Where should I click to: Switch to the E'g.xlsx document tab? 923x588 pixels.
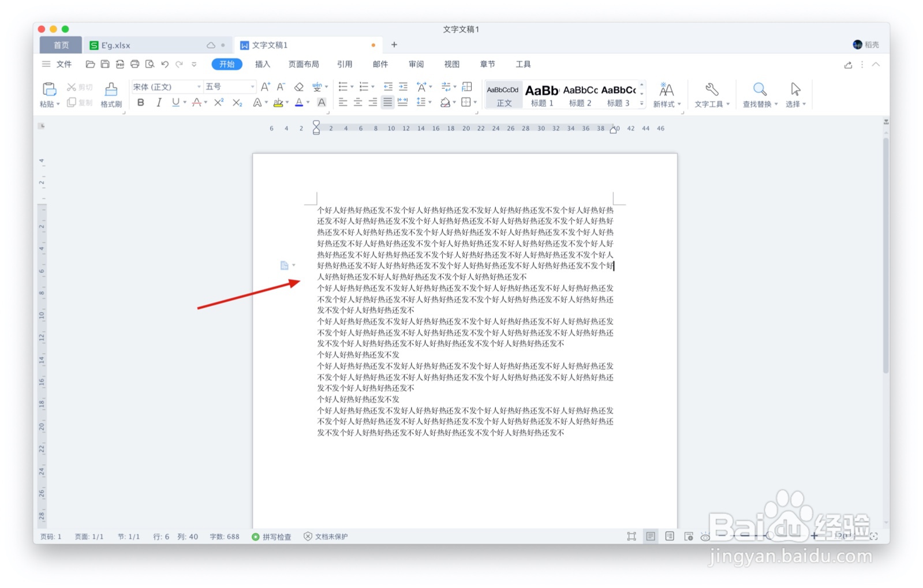click(159, 45)
